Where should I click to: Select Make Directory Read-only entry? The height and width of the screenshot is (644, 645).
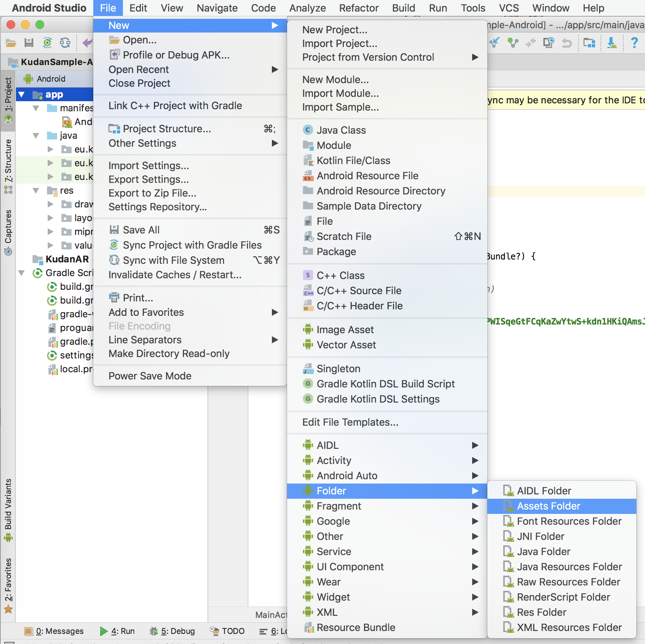click(x=190, y=353)
